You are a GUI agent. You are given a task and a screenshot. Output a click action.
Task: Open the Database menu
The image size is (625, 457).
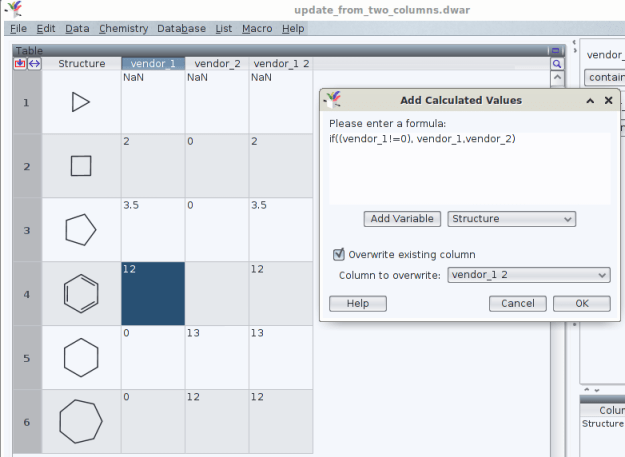coord(182,29)
